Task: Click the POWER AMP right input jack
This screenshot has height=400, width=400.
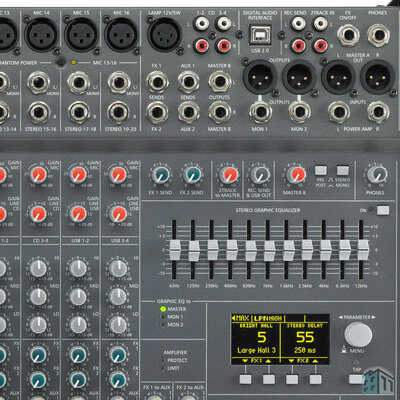Action: 378,112
